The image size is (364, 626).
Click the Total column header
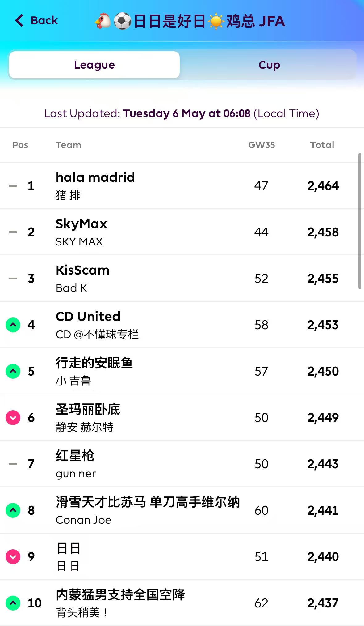tap(322, 145)
